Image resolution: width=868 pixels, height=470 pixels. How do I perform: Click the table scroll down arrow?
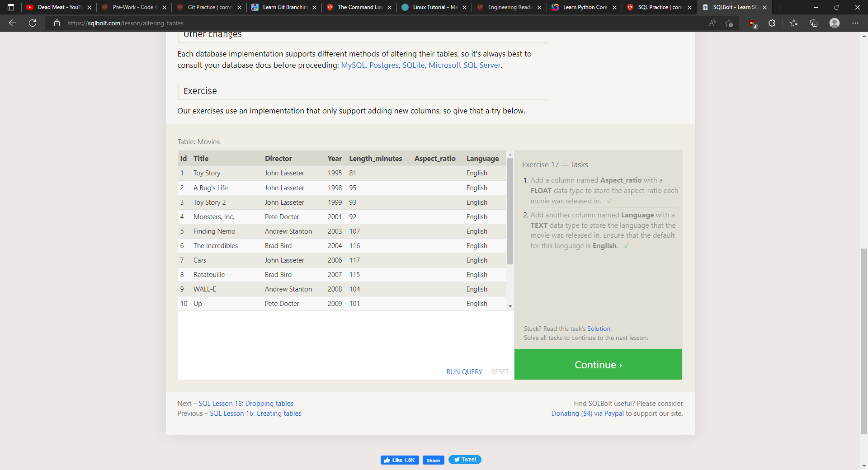pos(510,306)
